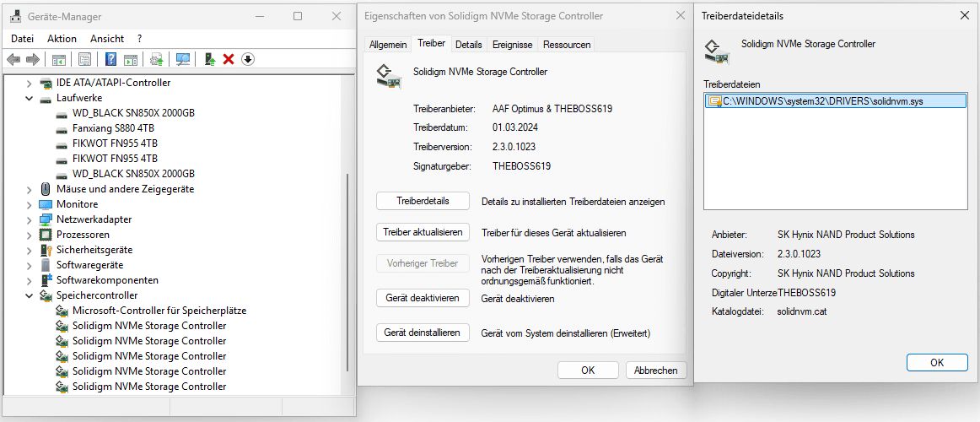This screenshot has width=980, height=422.
Task: Click the Gerät deaktivieren button
Action: tap(423, 298)
